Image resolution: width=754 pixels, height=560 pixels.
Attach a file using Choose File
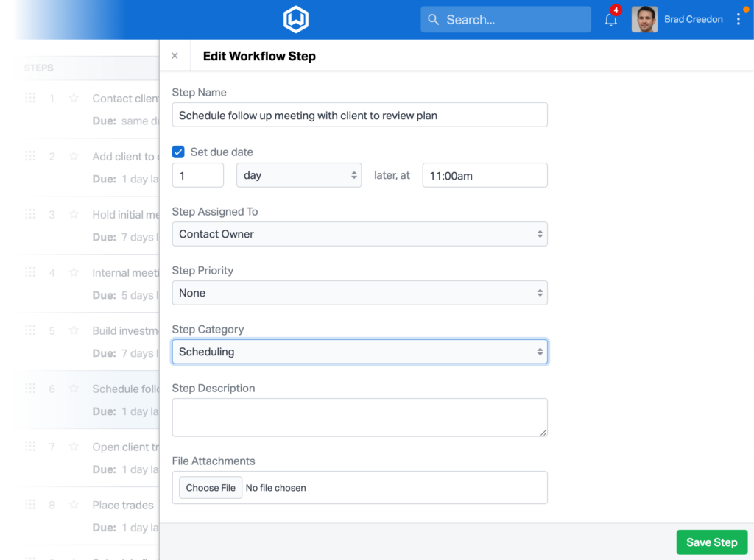[210, 487]
